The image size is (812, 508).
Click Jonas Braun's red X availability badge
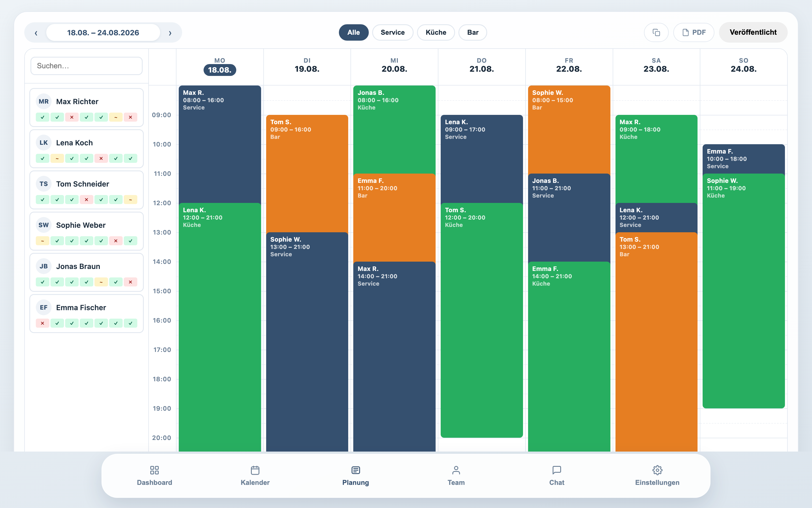coord(131,282)
